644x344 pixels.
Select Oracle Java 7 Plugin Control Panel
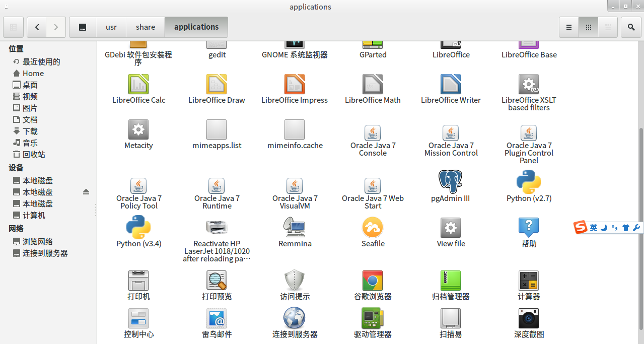(529, 133)
